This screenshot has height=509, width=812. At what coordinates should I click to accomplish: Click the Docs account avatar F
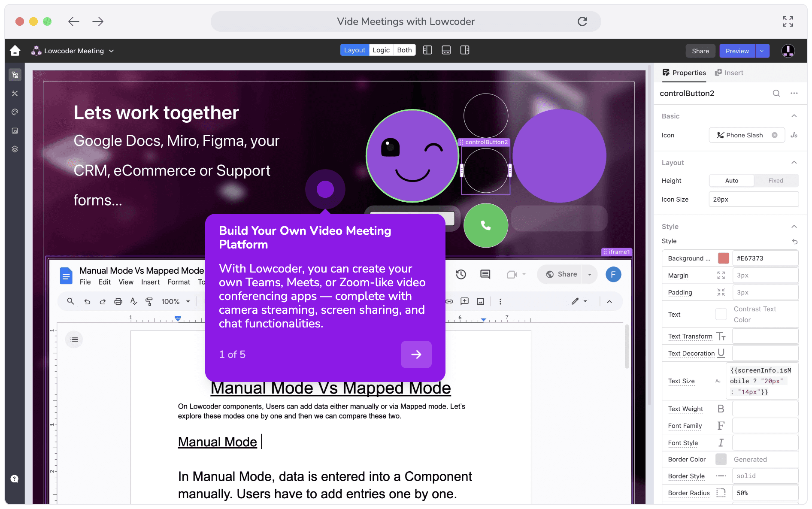613,274
